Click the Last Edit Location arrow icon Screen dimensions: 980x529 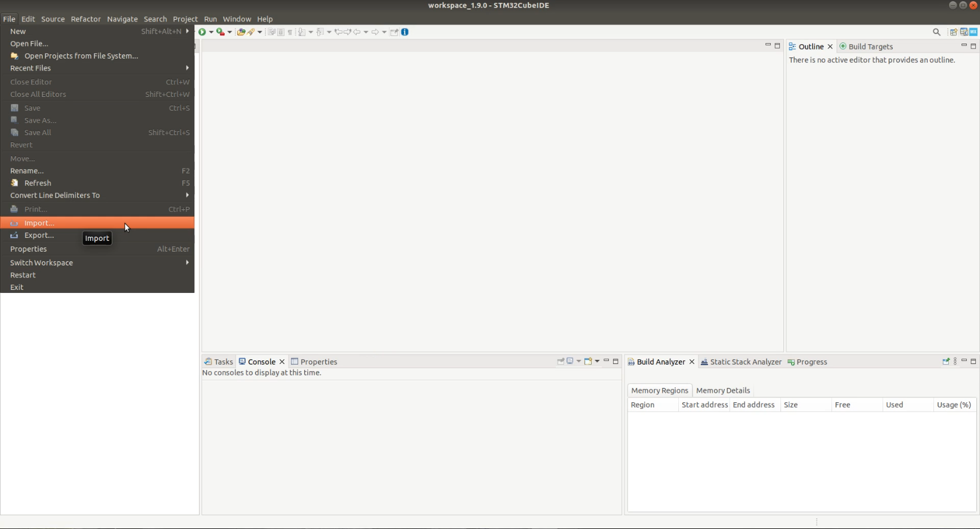coord(338,32)
